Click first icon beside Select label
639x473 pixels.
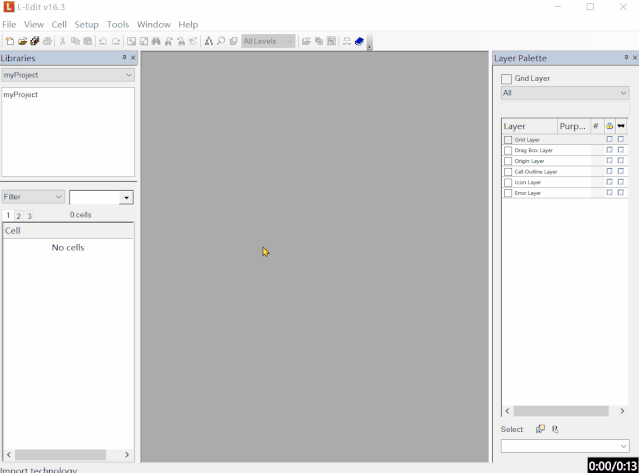pos(540,429)
